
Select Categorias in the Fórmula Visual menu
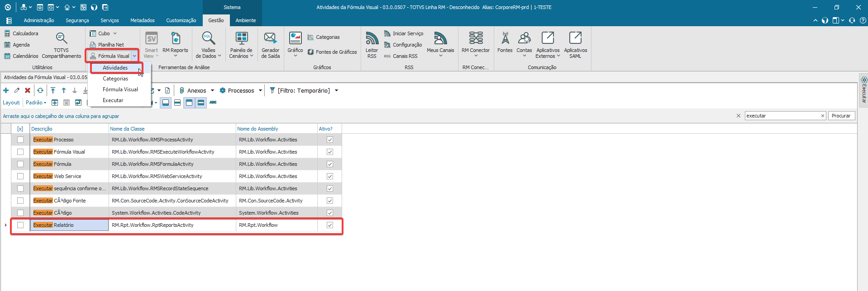tap(115, 79)
